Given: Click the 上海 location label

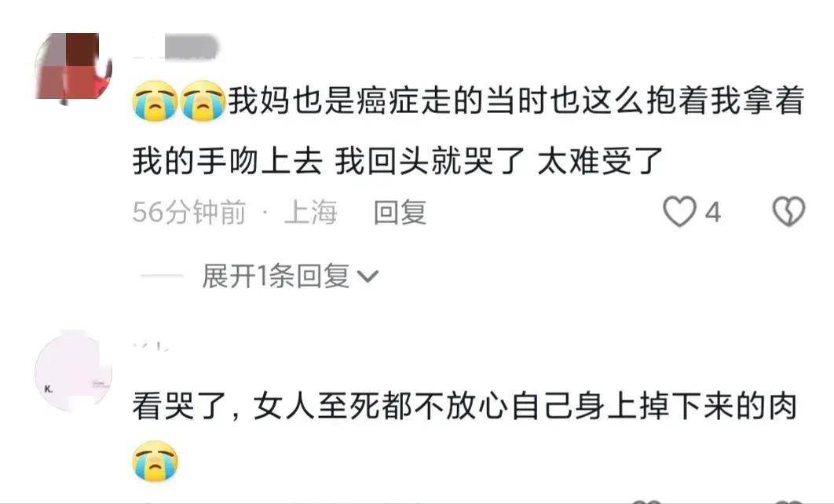Looking at the screenshot, I should (x=311, y=212).
